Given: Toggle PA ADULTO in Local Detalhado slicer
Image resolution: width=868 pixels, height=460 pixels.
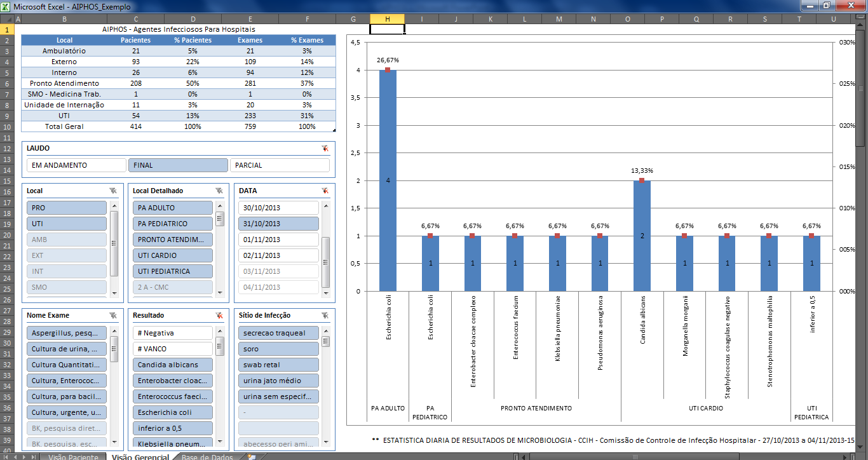Looking at the screenshot, I should [172, 208].
